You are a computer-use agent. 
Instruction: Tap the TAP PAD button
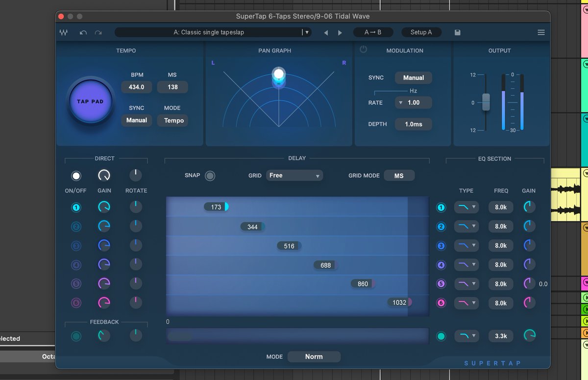click(x=91, y=101)
